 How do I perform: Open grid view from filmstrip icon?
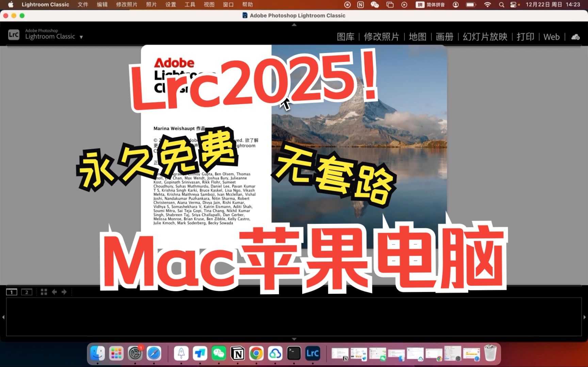point(44,292)
